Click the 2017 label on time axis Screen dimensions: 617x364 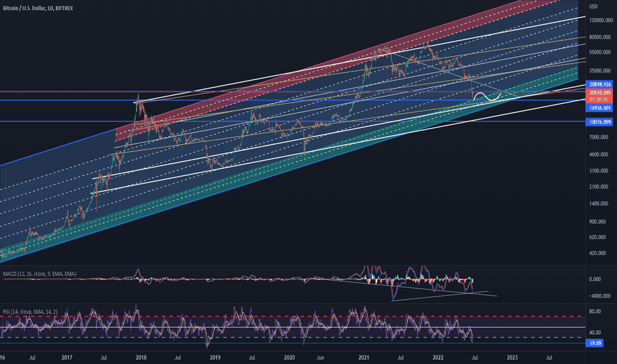[x=67, y=357]
